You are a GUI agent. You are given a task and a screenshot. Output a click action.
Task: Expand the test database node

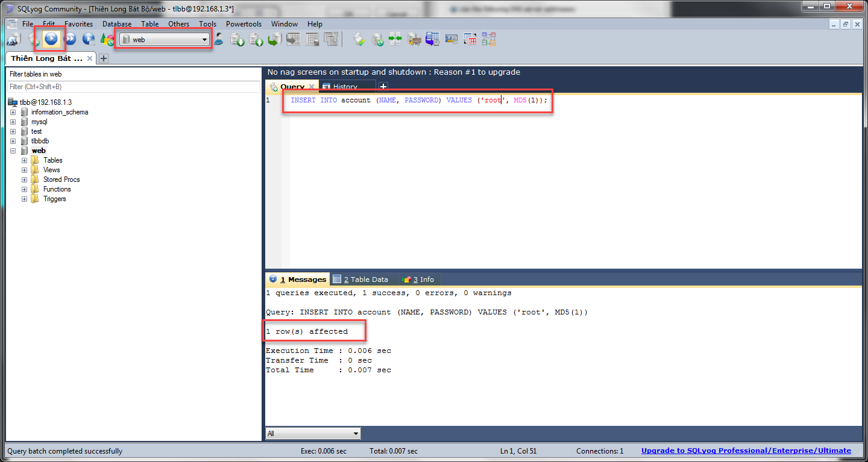point(13,131)
